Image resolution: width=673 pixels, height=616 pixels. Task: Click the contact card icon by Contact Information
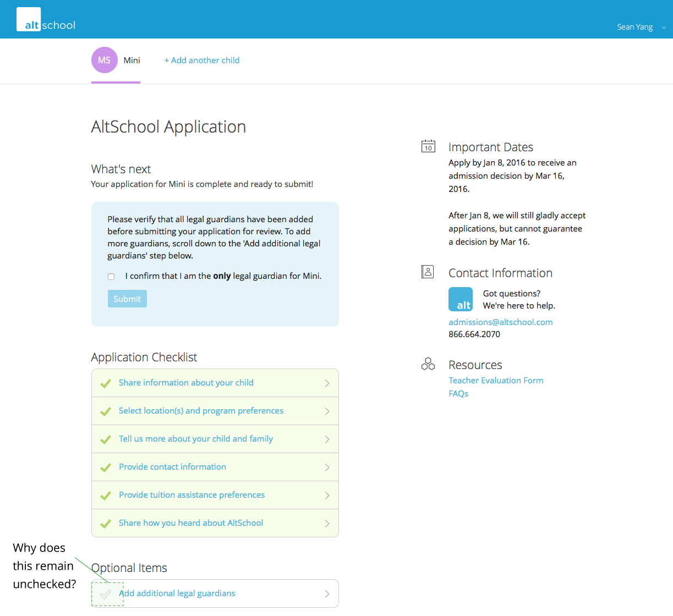click(x=428, y=272)
